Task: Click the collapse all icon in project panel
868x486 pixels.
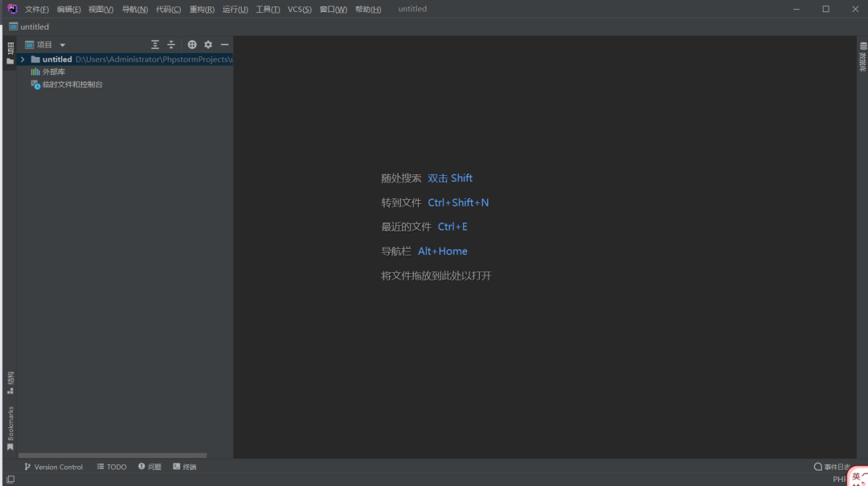Action: (x=171, y=45)
